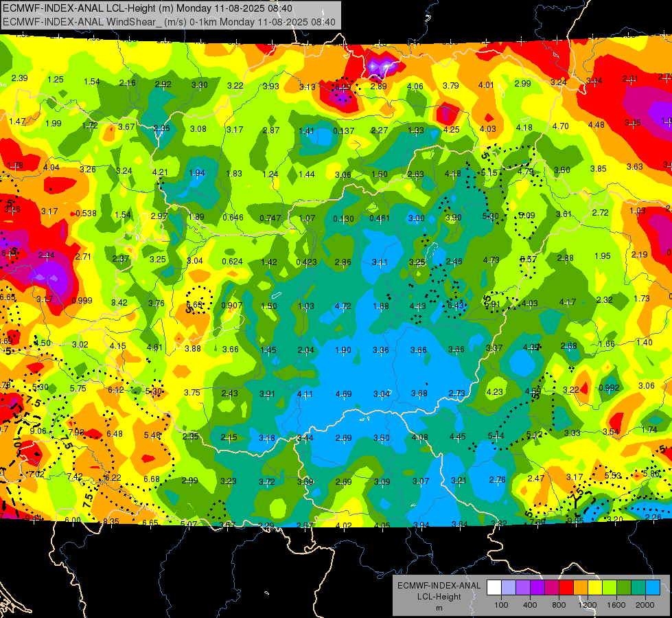Select the grid value '0.747'

tap(270, 218)
